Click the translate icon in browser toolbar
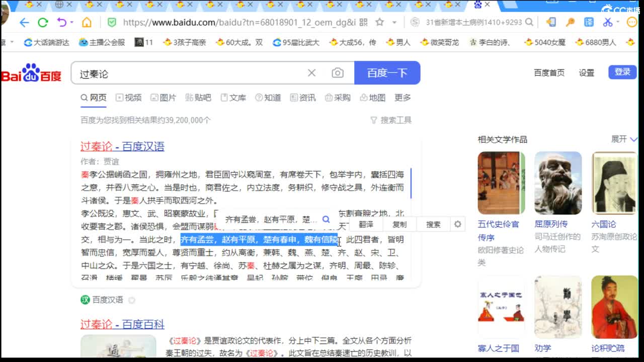 pos(589,23)
